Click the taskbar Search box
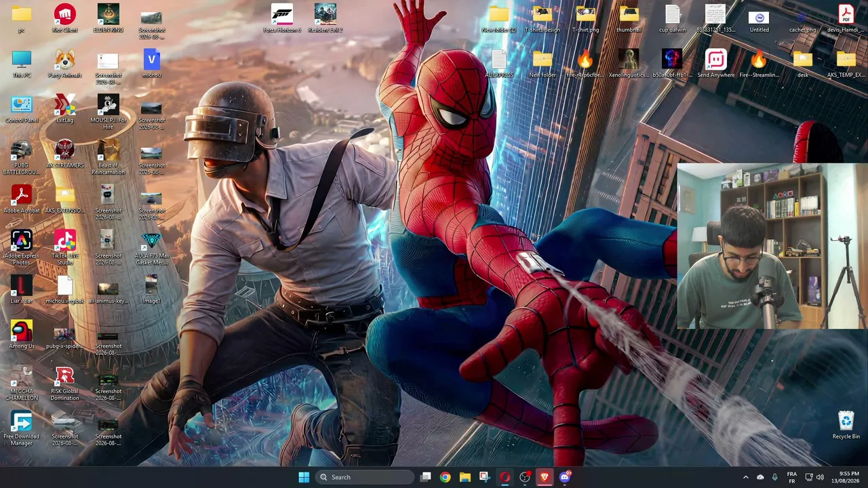The height and width of the screenshot is (488, 868). [x=365, y=477]
